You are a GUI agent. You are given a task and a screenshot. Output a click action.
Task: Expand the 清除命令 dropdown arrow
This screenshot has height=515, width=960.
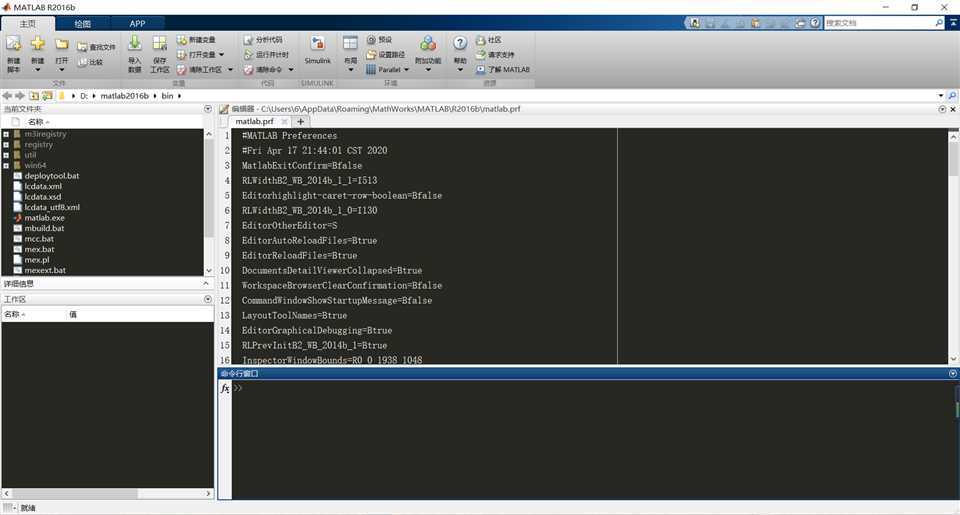[290, 69]
